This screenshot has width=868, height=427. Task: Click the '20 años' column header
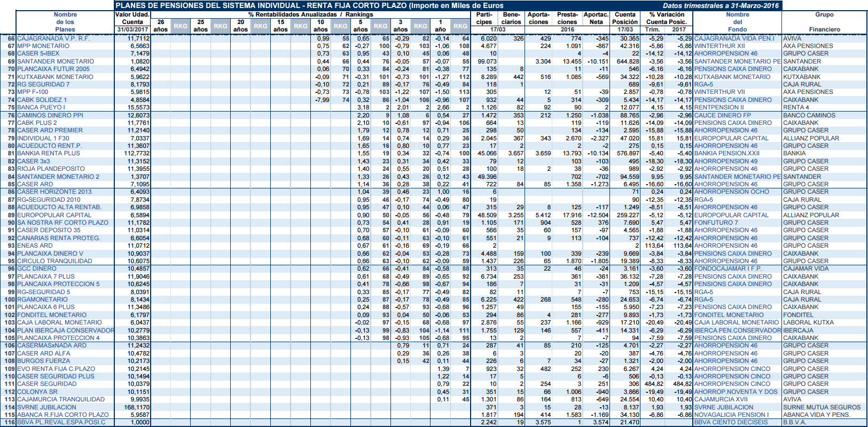click(241, 26)
